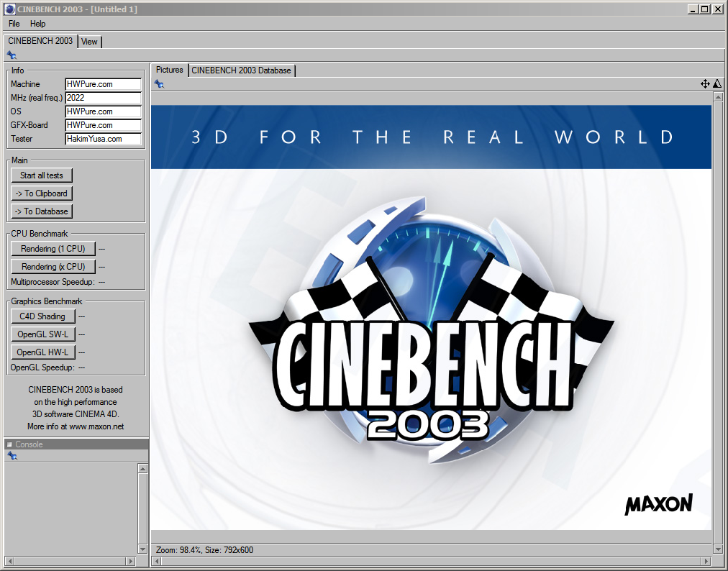Click the Tester input field
Screen dimensions: 728x571
(x=103, y=139)
